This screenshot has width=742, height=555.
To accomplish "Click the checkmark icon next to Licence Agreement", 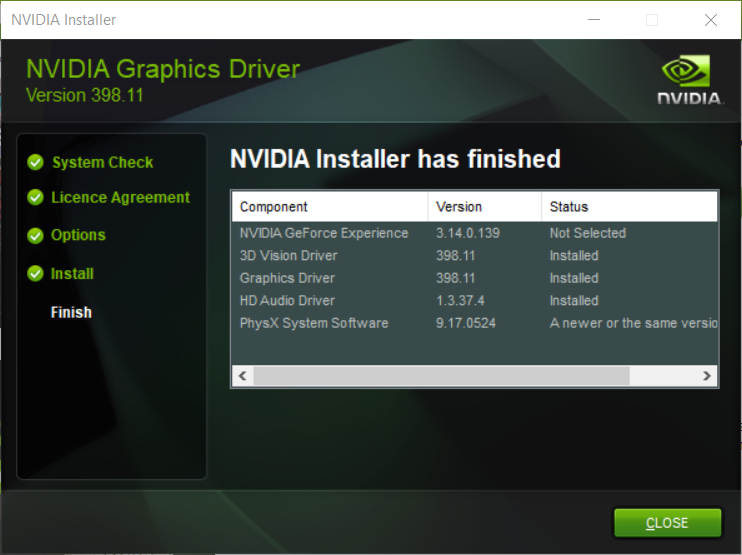I will (35, 198).
